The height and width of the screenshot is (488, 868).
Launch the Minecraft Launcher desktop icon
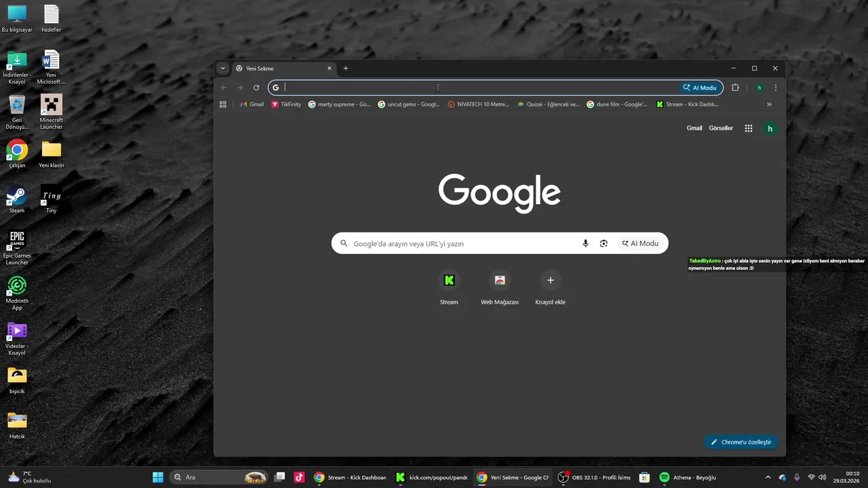(51, 113)
